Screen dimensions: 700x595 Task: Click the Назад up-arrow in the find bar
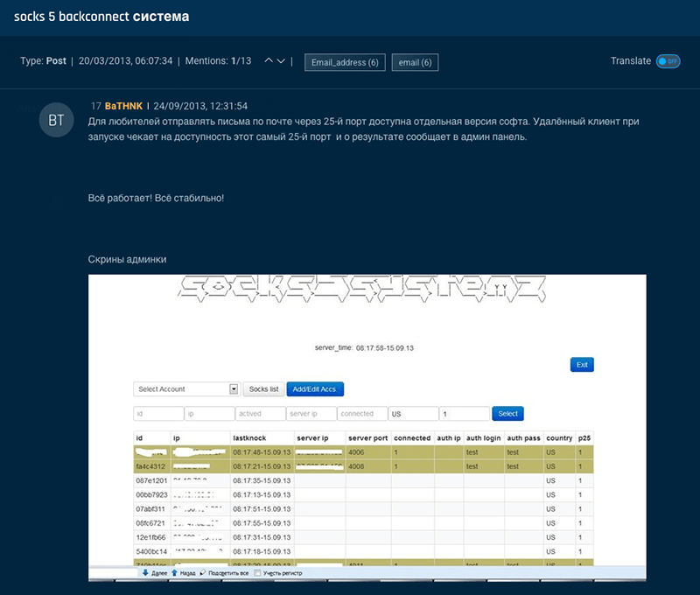click(173, 573)
